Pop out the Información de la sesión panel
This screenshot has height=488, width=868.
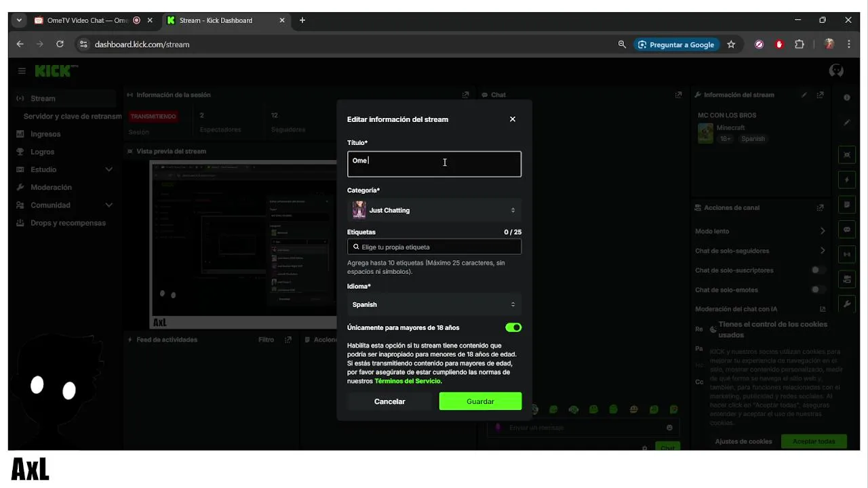pos(465,95)
